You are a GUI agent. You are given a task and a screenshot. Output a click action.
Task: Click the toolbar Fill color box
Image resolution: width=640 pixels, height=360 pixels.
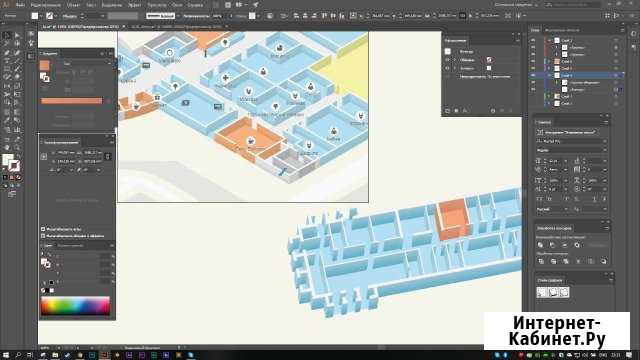(7, 160)
